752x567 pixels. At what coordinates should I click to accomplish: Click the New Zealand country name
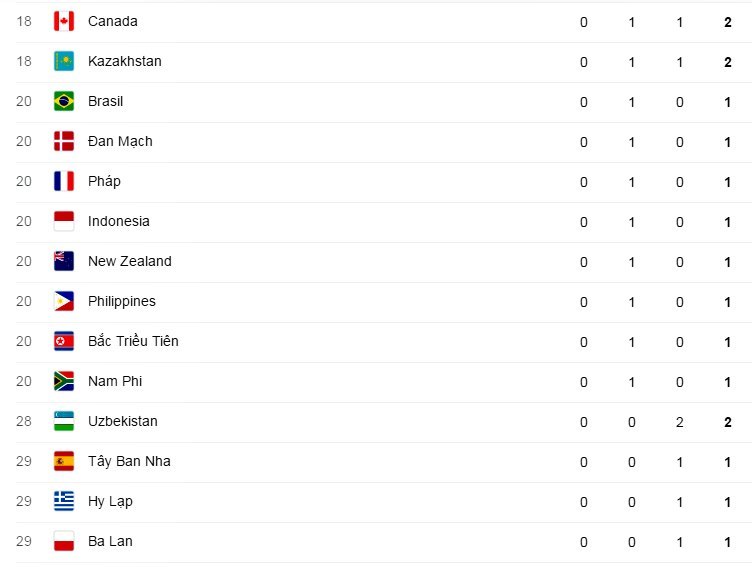[x=129, y=261]
